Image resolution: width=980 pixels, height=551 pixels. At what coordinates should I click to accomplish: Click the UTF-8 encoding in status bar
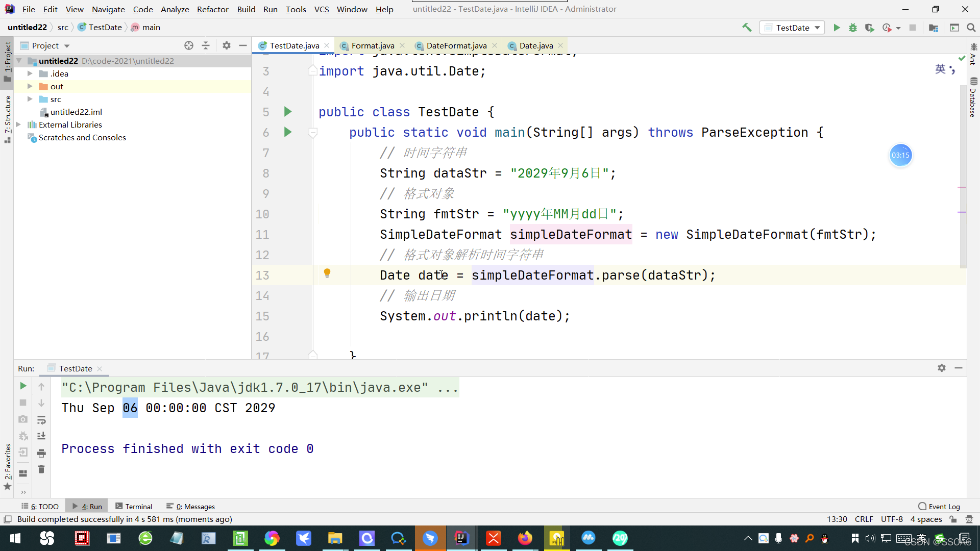(892, 519)
